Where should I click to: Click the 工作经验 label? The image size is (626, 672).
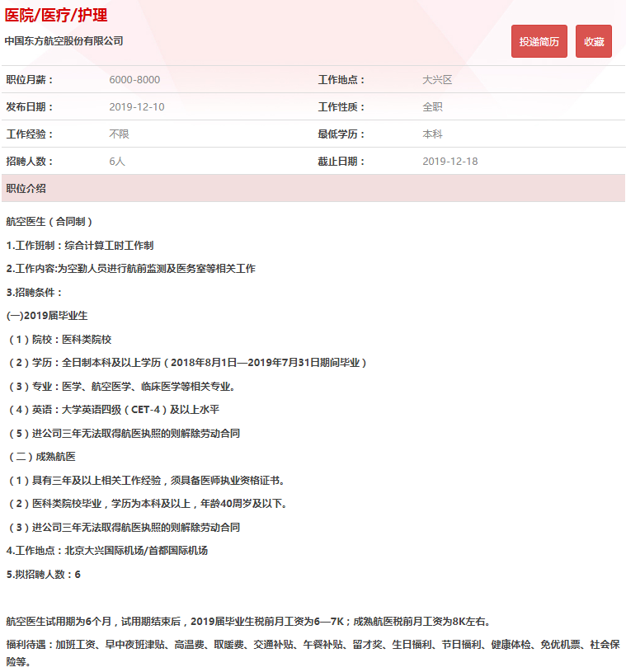pos(29,134)
